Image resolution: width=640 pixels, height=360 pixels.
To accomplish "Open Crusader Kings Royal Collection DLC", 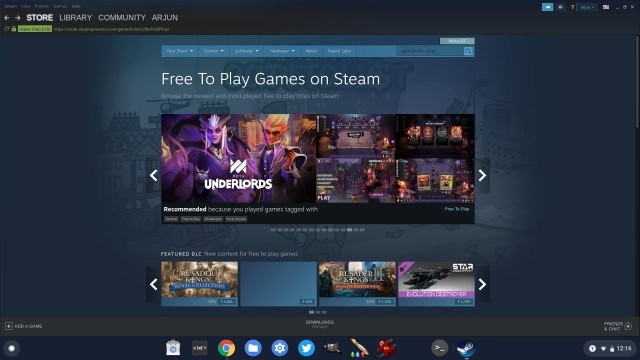I will (x=199, y=284).
